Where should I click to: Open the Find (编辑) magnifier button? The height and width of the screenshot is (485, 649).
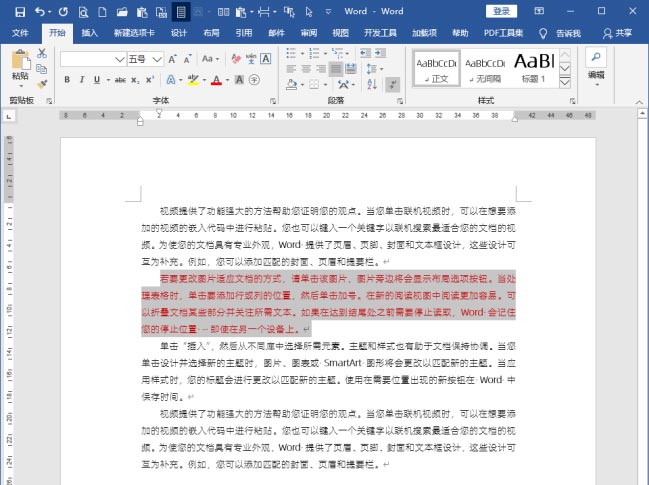[x=596, y=58]
